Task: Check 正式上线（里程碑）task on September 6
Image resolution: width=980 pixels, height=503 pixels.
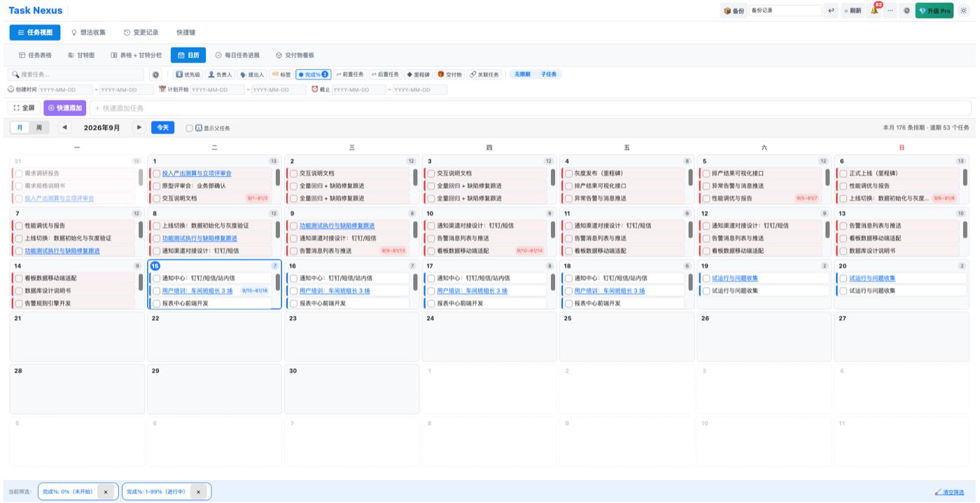Action: point(843,173)
